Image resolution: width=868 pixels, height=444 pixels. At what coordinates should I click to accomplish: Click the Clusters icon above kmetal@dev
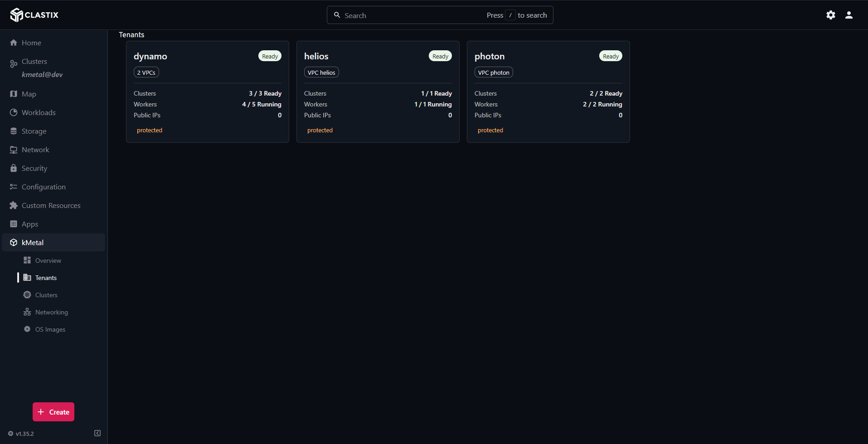tap(14, 64)
